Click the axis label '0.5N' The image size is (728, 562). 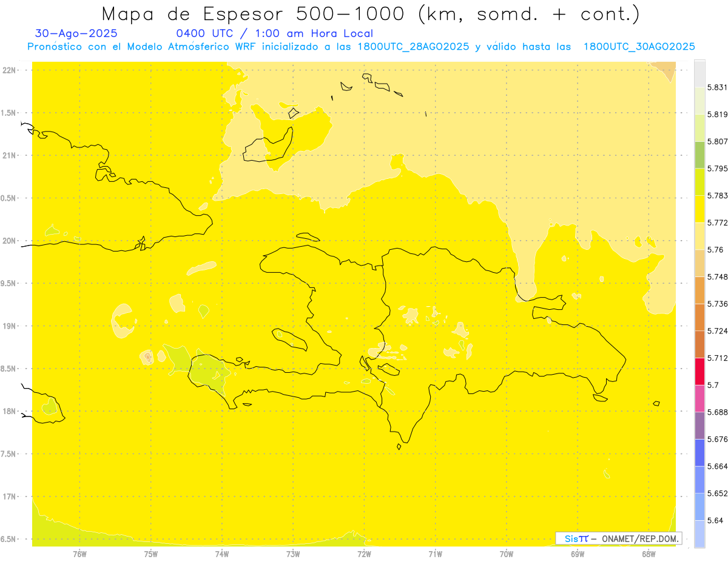pyautogui.click(x=9, y=198)
